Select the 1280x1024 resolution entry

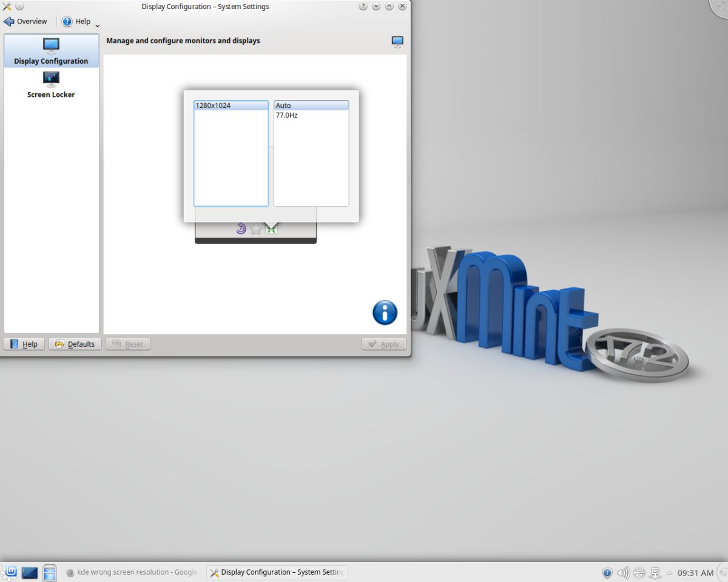click(231, 105)
